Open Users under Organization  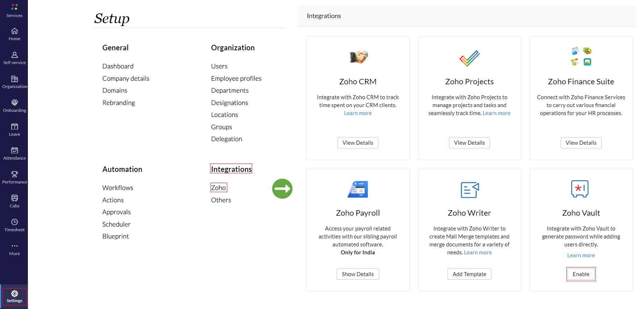click(x=219, y=66)
